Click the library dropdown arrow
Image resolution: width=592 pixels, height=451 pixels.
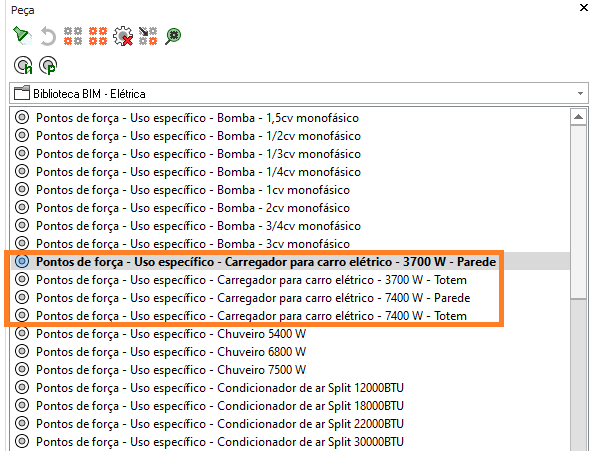pos(580,93)
